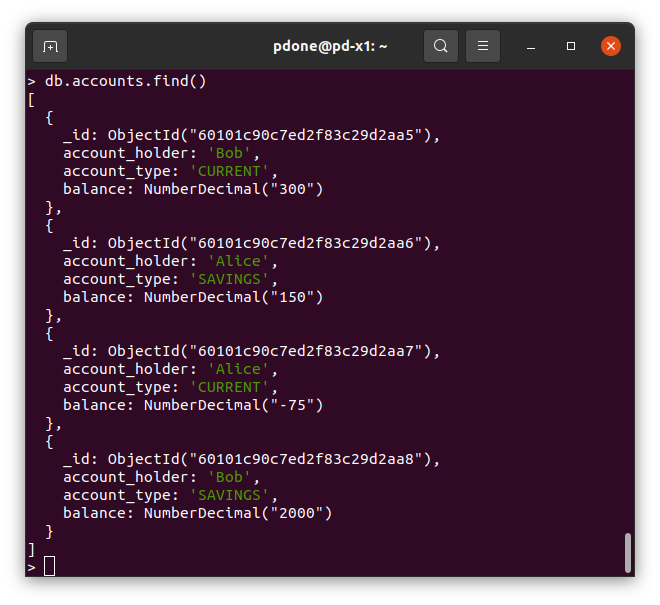Viewport: 660px width, 605px height.
Task: Click the balance NumberDecimal("2000") value
Action: [238, 513]
